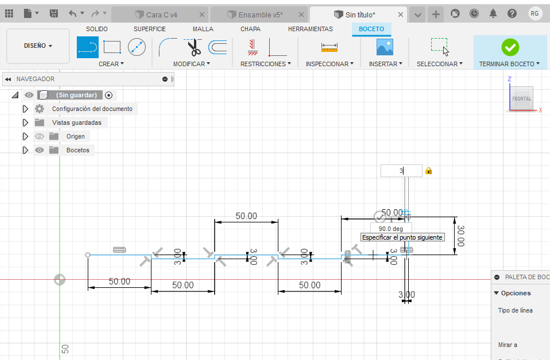Collapse the Navegador panel arrows

[8, 79]
